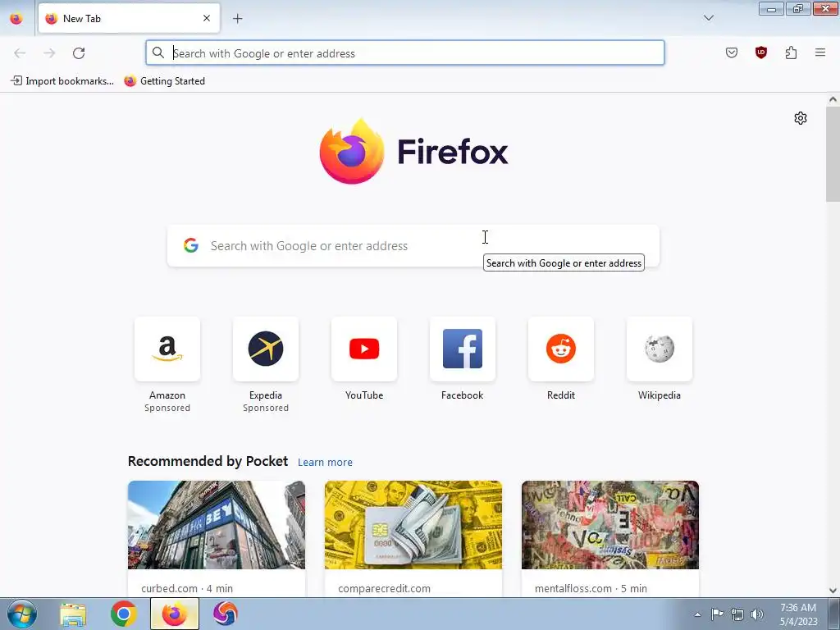Open the comparecredit.com Pocket story thumbnail
The image size is (840, 630).
point(413,525)
